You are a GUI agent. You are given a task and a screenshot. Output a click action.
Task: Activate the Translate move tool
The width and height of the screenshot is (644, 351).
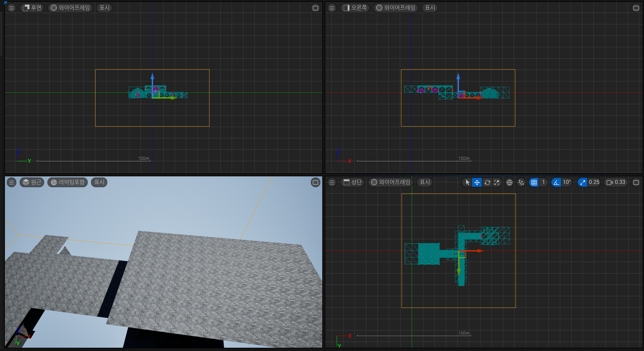click(477, 182)
